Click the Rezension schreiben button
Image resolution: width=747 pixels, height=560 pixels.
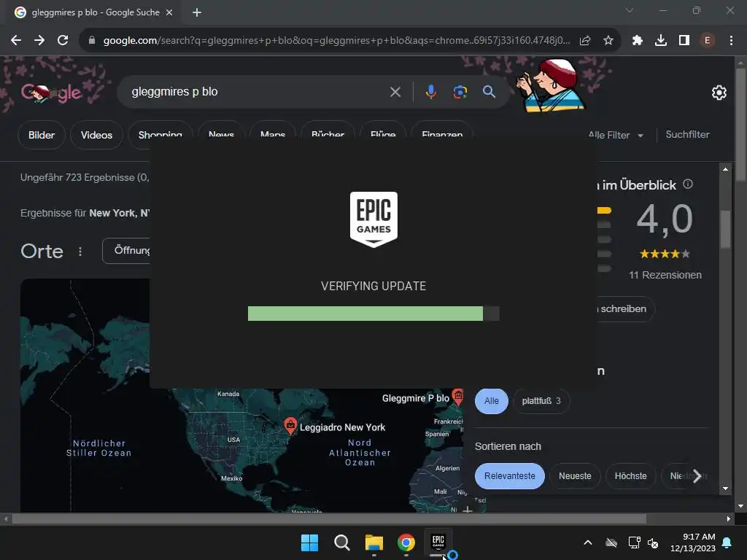[x=625, y=309]
